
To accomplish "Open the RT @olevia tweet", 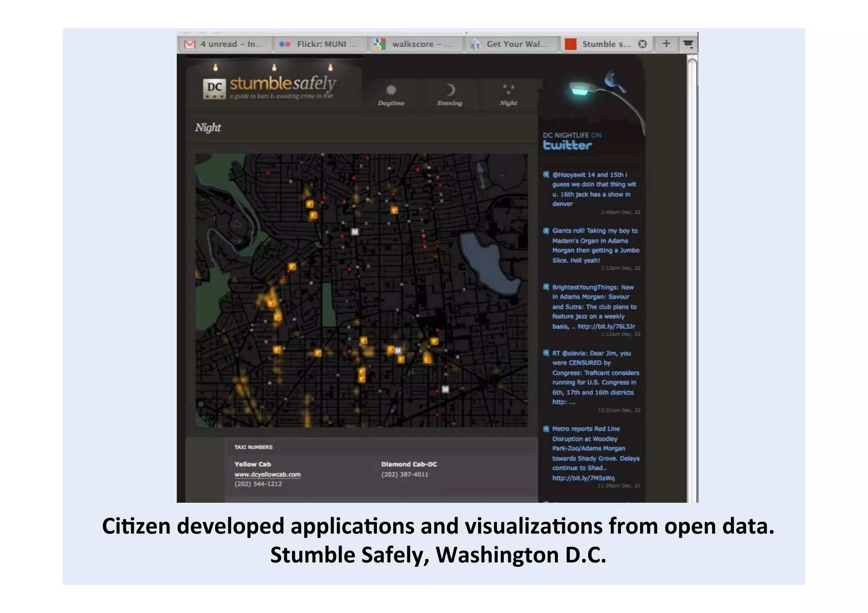I will tap(595, 377).
